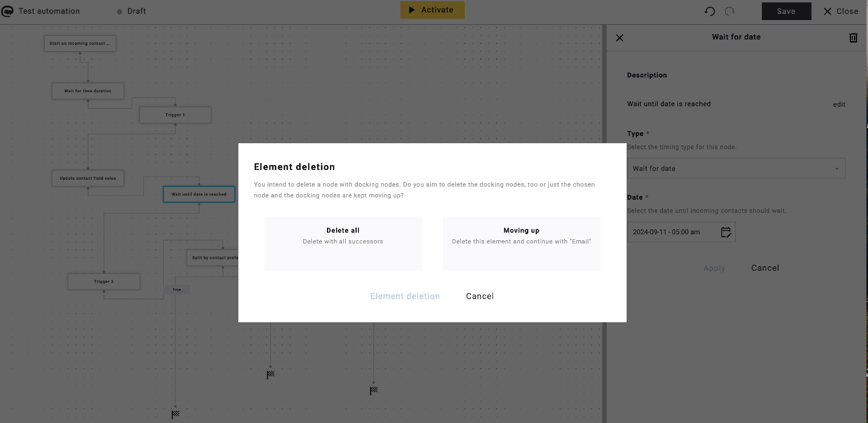Click the app logo beside Test automation
868x423 pixels.
point(8,10)
